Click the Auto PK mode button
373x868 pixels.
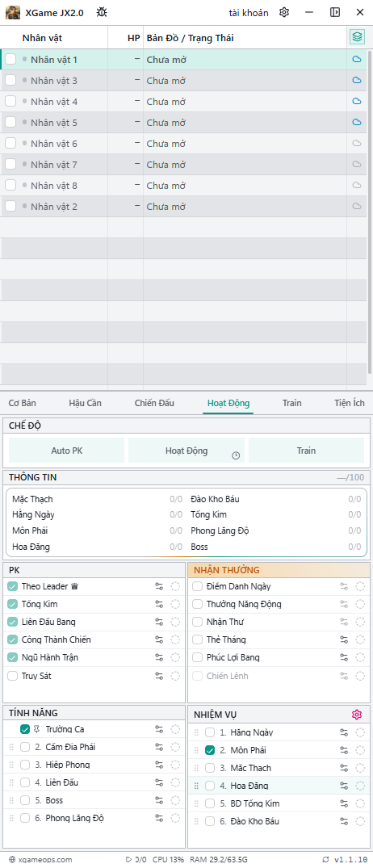[67, 451]
